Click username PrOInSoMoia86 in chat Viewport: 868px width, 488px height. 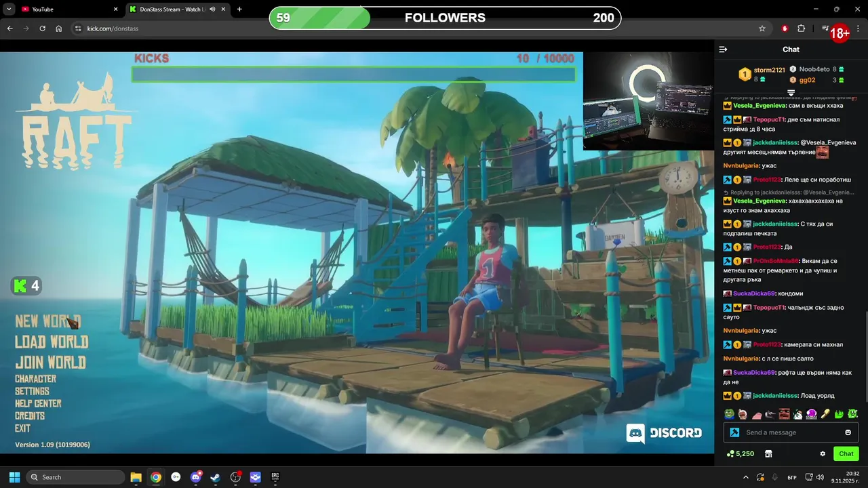776,261
